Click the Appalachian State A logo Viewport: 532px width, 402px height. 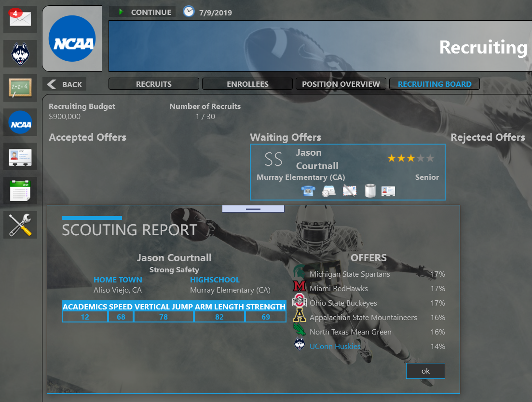point(299,315)
